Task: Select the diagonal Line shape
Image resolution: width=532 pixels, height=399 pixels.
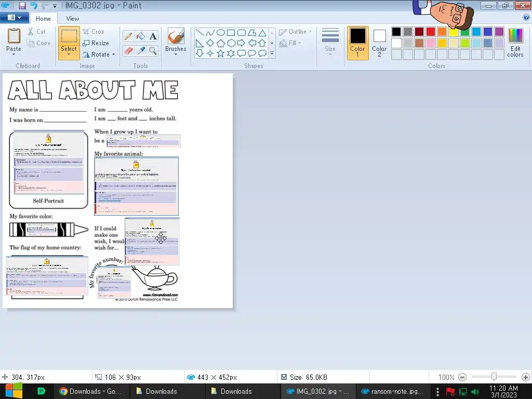Action: [x=200, y=33]
